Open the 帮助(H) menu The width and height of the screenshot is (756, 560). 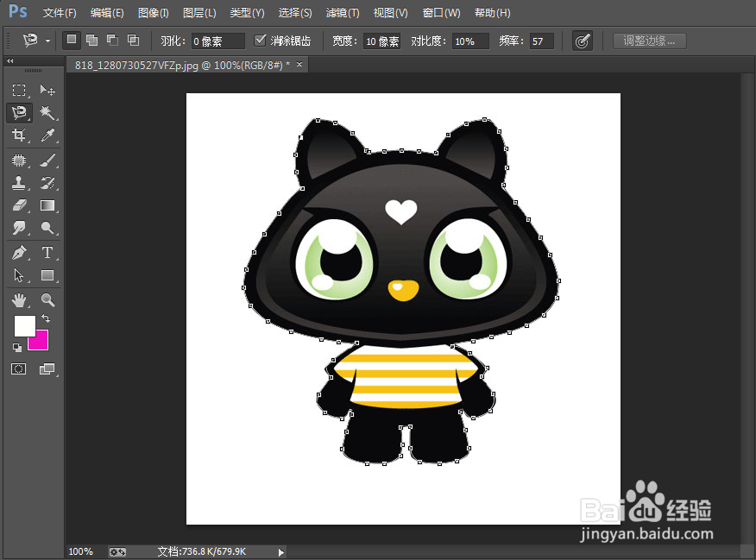tap(492, 13)
